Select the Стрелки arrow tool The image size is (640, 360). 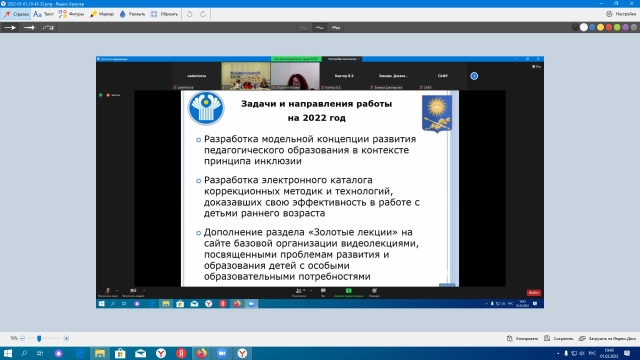click(16, 14)
